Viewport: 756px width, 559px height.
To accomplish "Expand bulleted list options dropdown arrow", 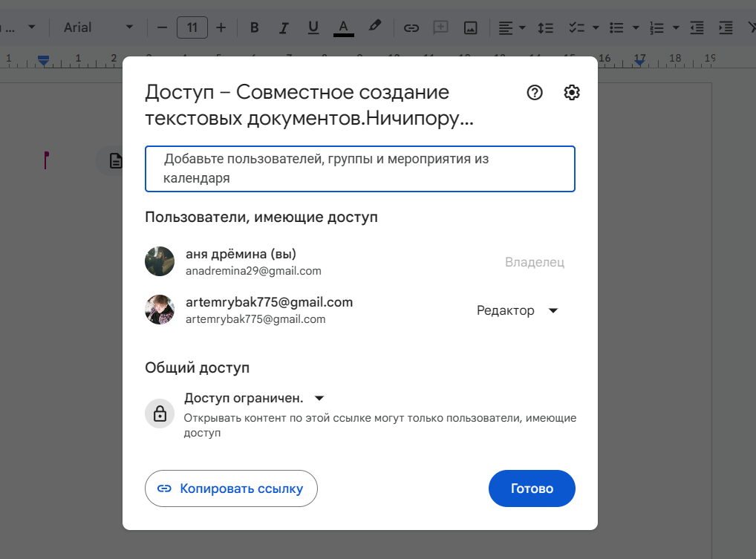I will [636, 28].
